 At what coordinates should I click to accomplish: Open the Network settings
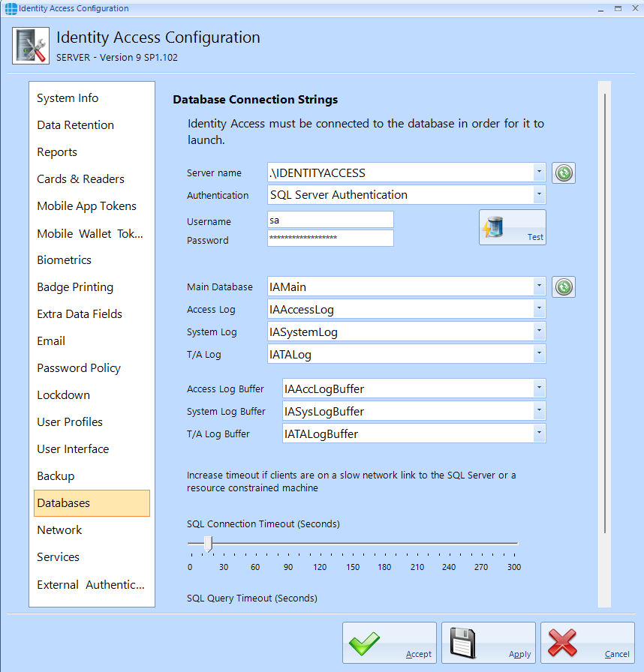tap(92, 530)
